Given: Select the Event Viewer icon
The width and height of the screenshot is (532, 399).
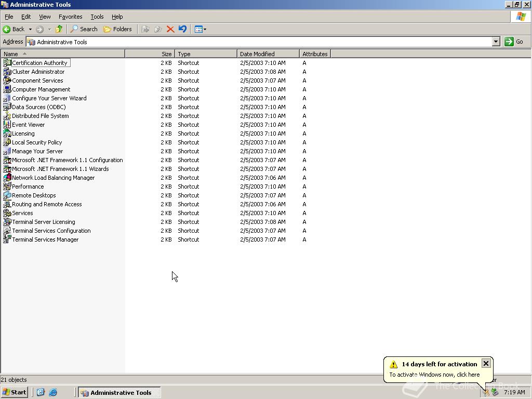Looking at the screenshot, I should pos(7,125).
